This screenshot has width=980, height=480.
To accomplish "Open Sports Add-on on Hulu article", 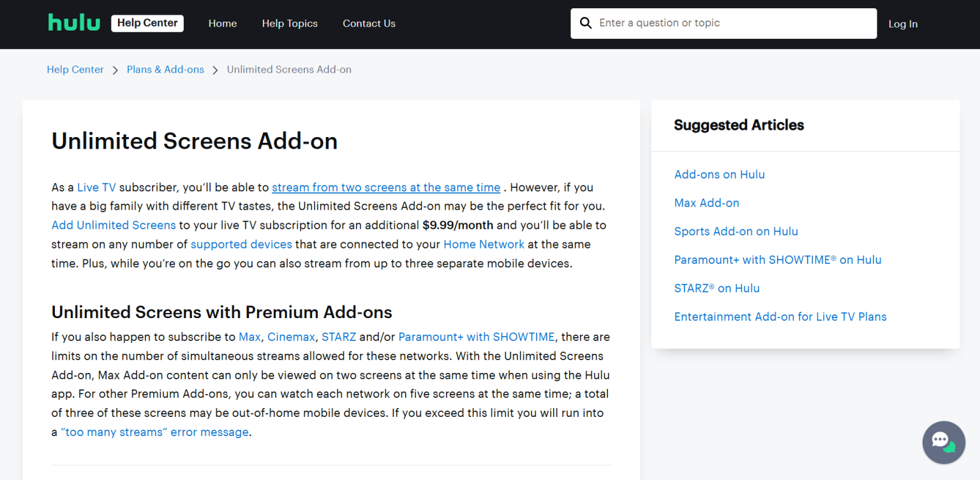I will coord(736,231).
